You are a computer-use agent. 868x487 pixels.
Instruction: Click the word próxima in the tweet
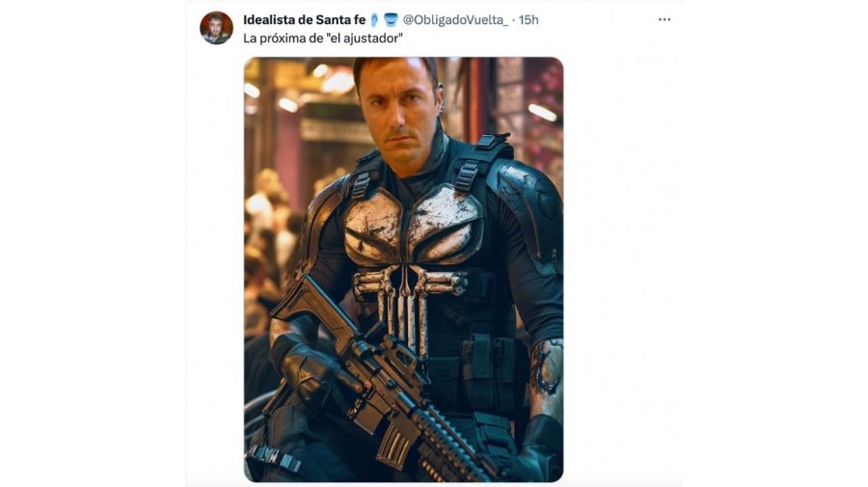[x=276, y=39]
